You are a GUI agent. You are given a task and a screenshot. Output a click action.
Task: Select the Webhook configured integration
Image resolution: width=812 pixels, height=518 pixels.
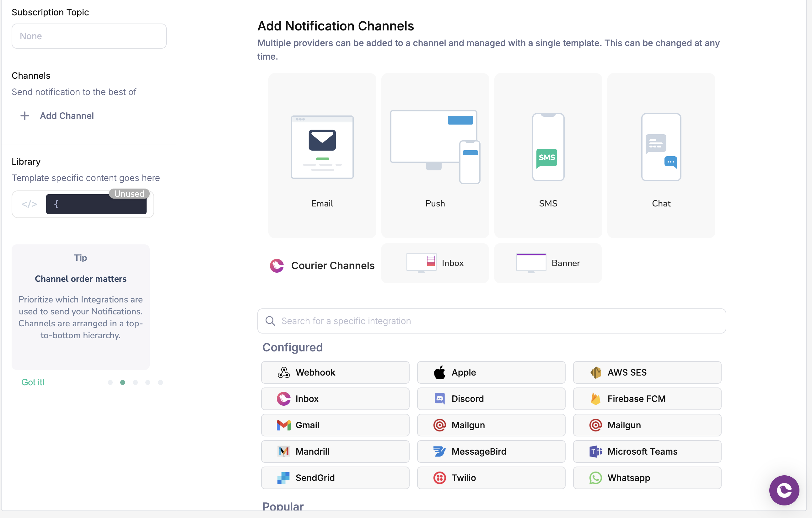click(x=335, y=372)
